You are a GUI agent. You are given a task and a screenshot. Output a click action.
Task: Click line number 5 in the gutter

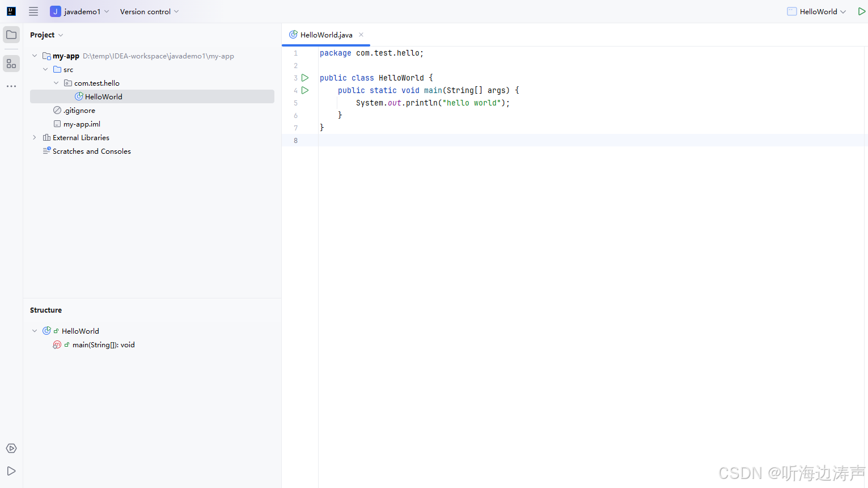pyautogui.click(x=295, y=103)
